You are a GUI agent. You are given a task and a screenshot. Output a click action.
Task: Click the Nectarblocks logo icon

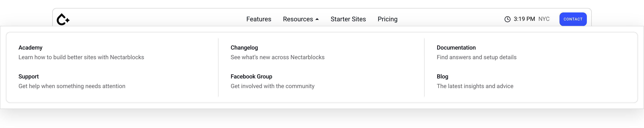63,19
